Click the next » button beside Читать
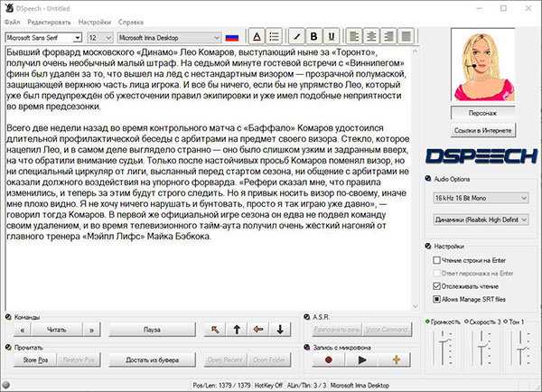 coord(92,330)
